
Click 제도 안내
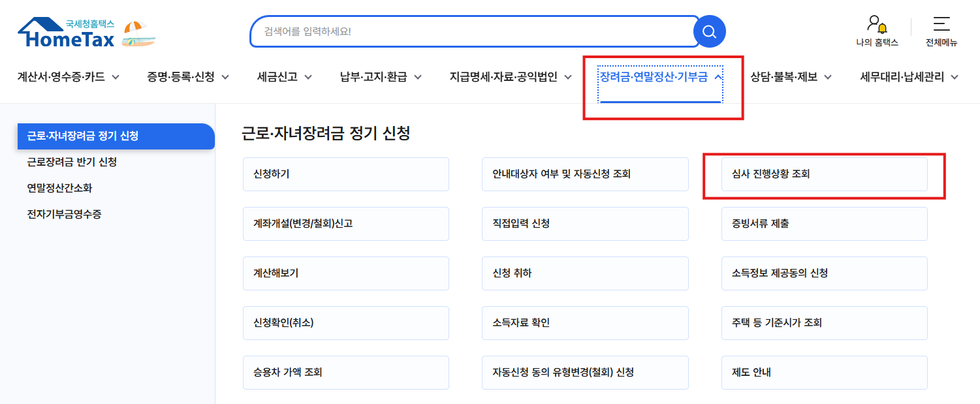click(824, 373)
